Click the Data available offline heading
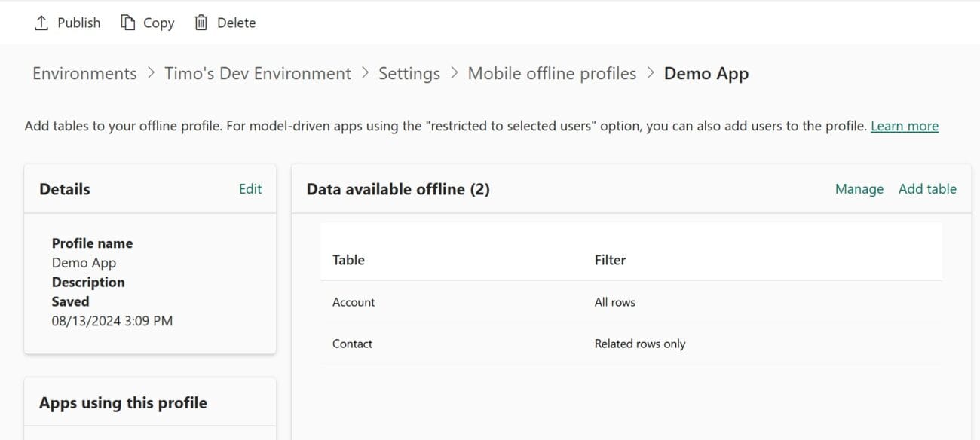Screen dimensions: 980x440 [x=398, y=189]
